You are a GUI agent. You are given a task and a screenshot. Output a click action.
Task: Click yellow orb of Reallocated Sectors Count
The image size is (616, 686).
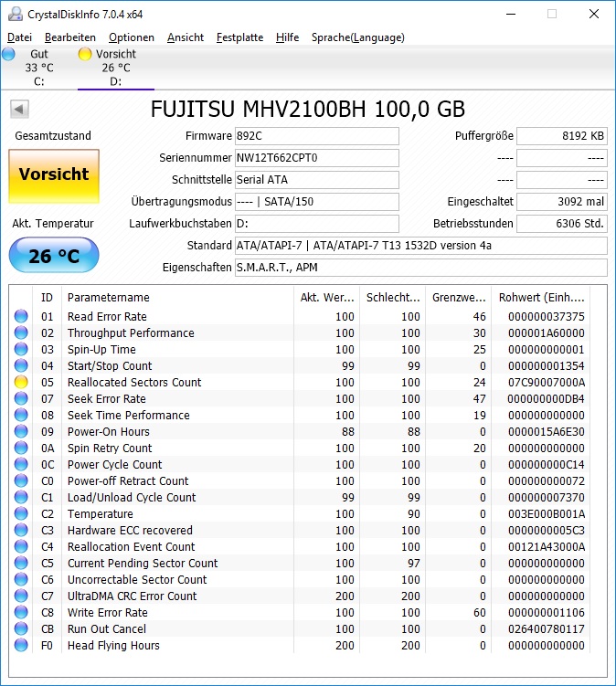point(21,382)
